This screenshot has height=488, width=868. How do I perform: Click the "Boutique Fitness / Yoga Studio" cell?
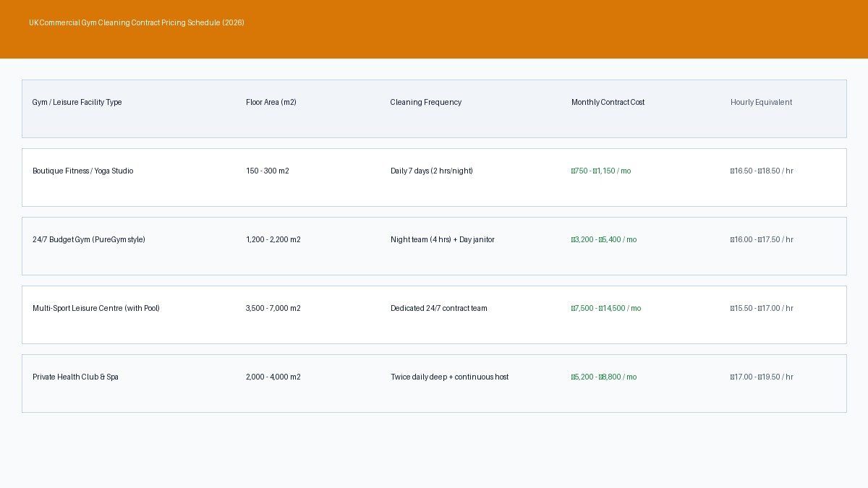coord(82,171)
